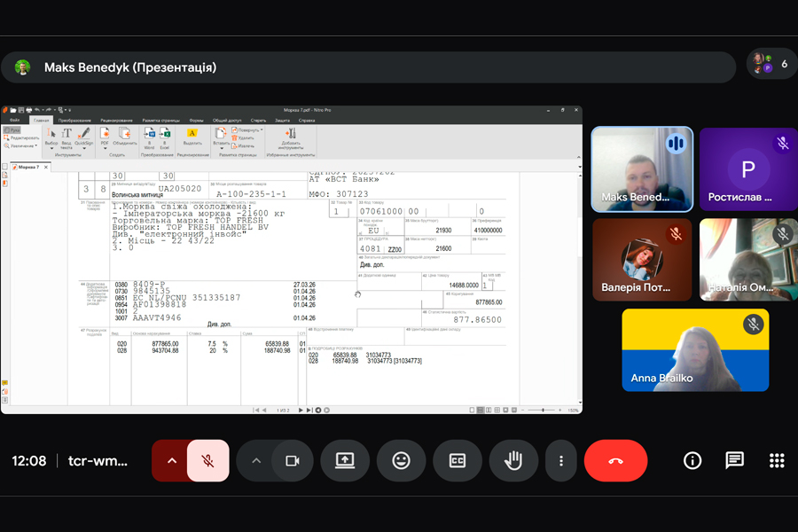Click the save disk quick-access icon
This screenshot has width=798, height=532.
(21, 110)
